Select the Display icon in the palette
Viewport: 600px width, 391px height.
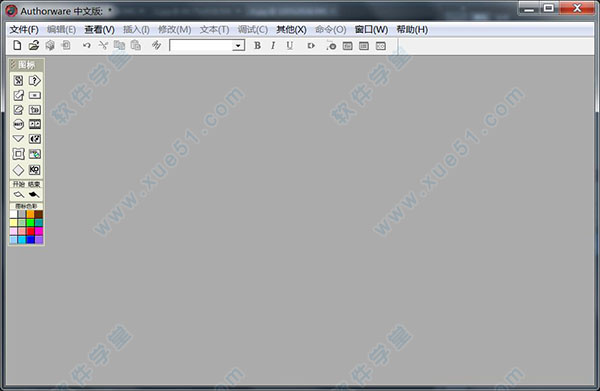(18, 80)
